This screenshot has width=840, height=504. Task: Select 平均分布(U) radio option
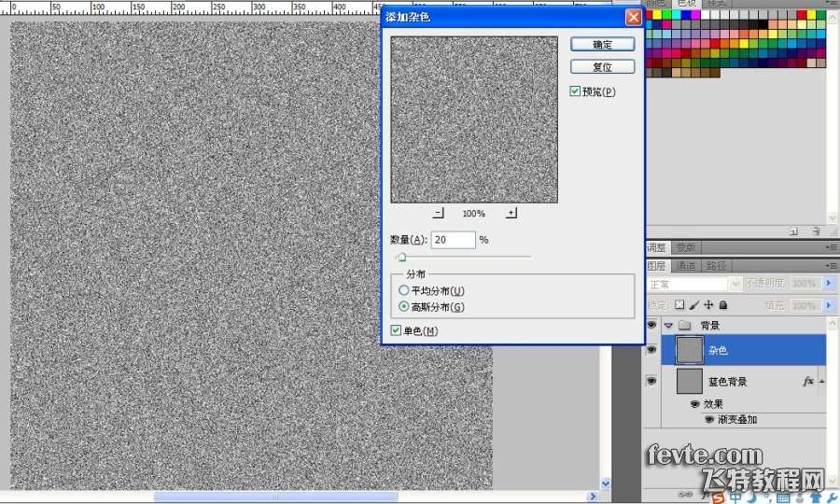click(x=403, y=290)
